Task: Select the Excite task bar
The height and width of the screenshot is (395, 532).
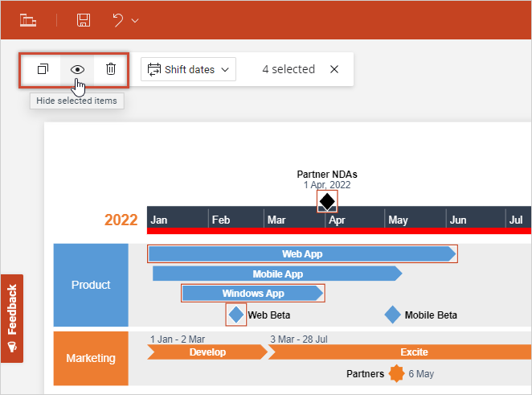Action: click(x=400, y=352)
